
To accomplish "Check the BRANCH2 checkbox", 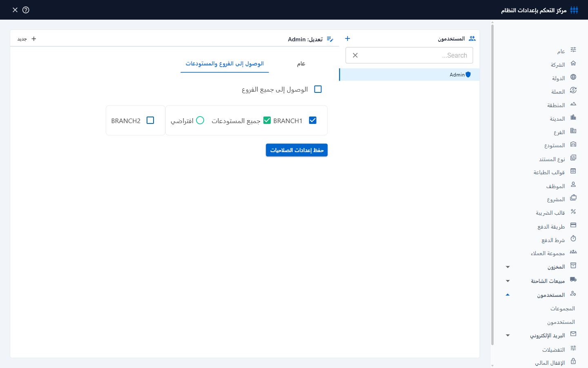I will tap(150, 120).
